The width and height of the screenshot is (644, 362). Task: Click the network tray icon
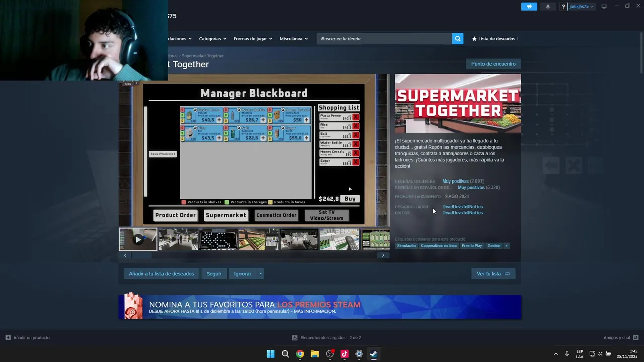tap(592, 354)
